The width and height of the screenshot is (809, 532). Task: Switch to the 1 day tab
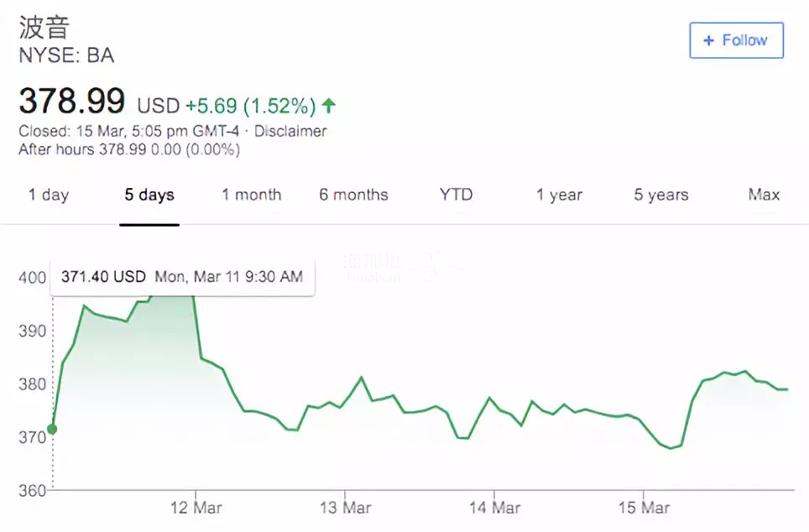[49, 195]
